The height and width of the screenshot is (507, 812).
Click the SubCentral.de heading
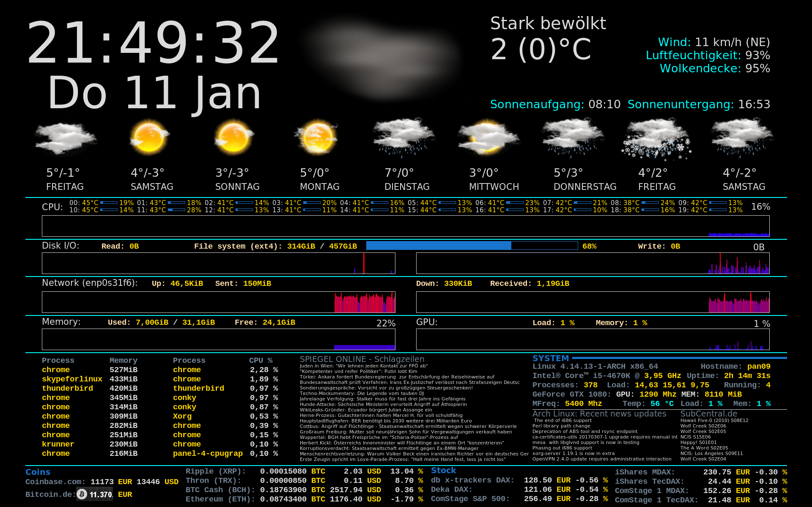point(708,414)
